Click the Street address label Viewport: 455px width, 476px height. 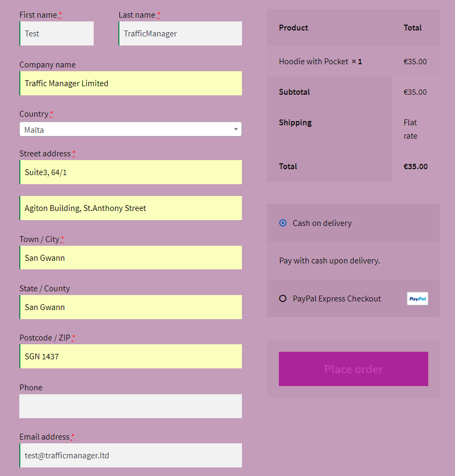click(45, 154)
